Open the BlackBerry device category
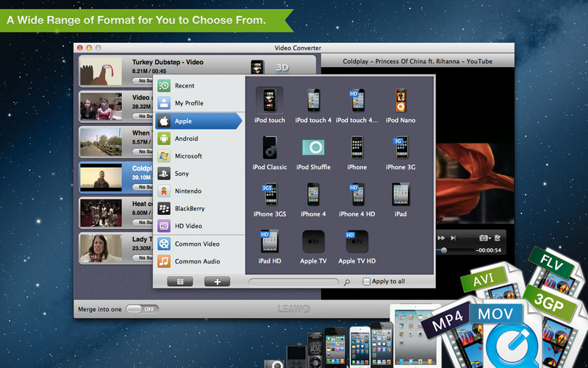Viewport: 588px width, 368px height. pyautogui.click(x=199, y=208)
